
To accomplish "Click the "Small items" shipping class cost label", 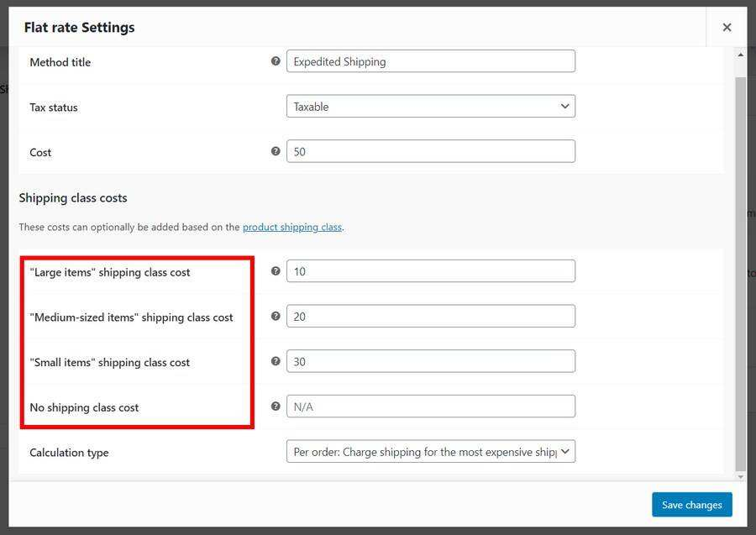I will click(110, 363).
